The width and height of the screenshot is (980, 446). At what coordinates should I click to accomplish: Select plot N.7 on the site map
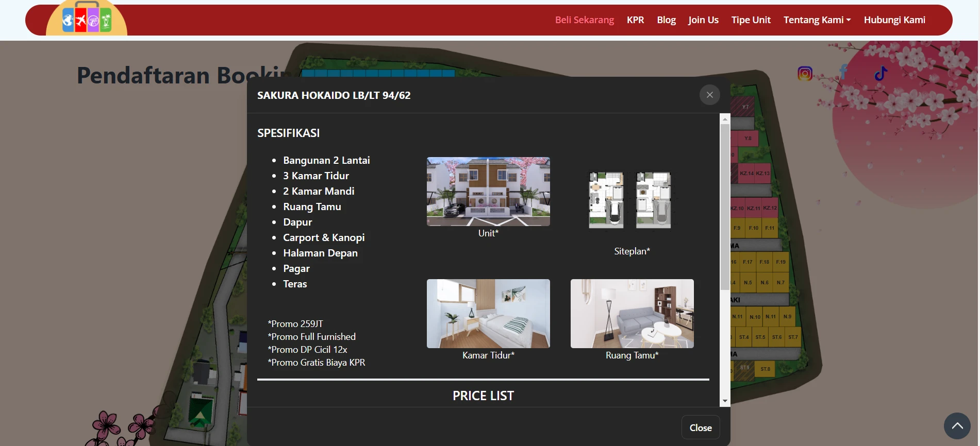point(781,282)
